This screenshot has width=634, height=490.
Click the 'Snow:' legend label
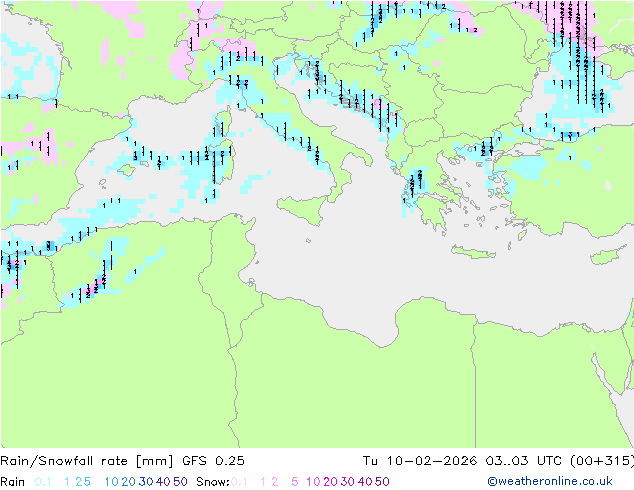213,482
